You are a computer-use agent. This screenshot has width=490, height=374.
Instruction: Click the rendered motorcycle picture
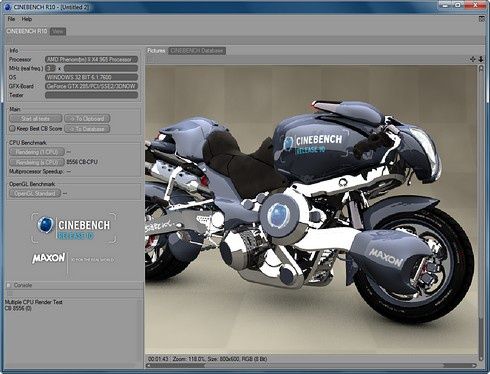point(311,210)
